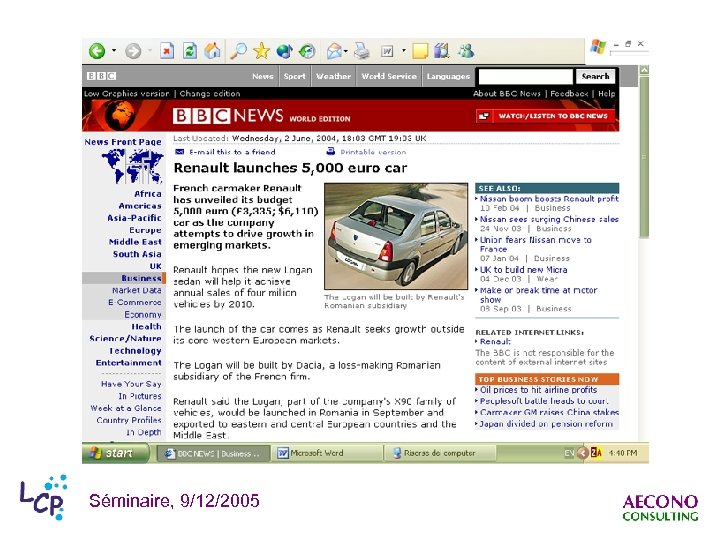Click the EN language indicator in tray
The width and height of the screenshot is (720, 540).
[569, 453]
